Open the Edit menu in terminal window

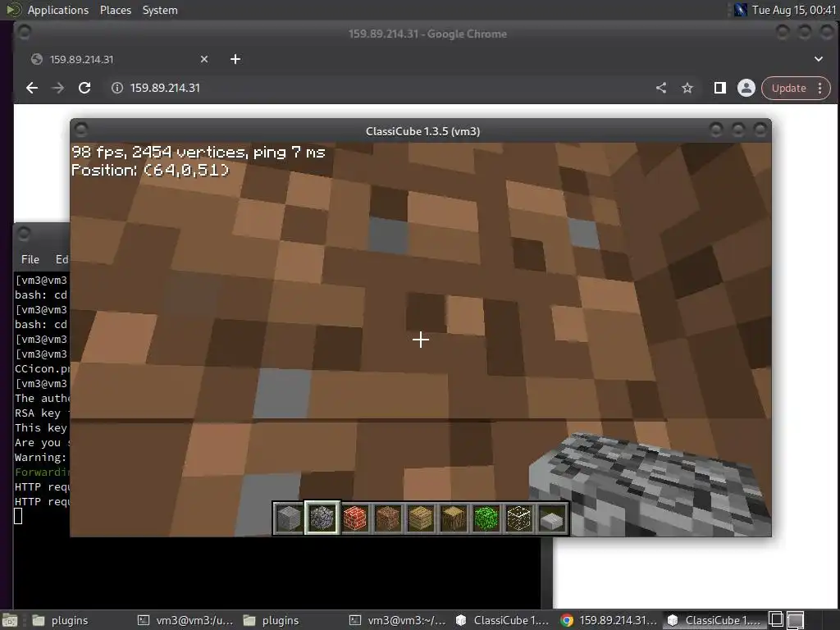(62, 259)
